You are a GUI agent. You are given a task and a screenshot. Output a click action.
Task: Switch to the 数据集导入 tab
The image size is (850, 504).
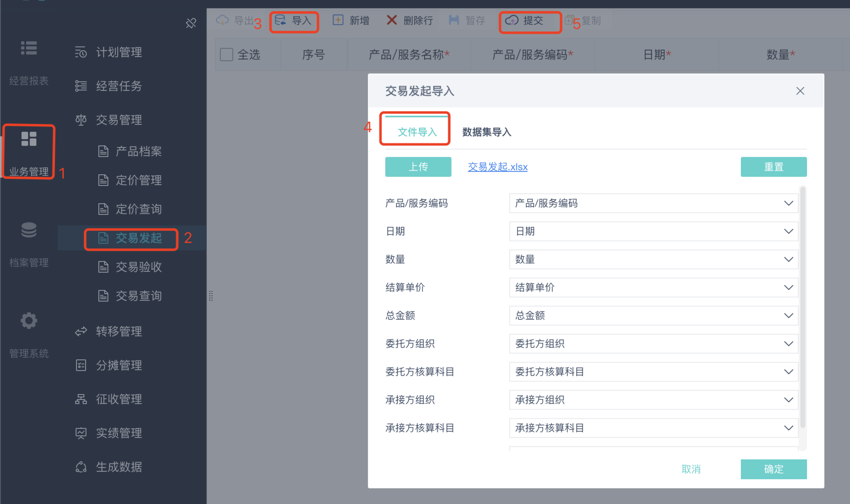486,132
